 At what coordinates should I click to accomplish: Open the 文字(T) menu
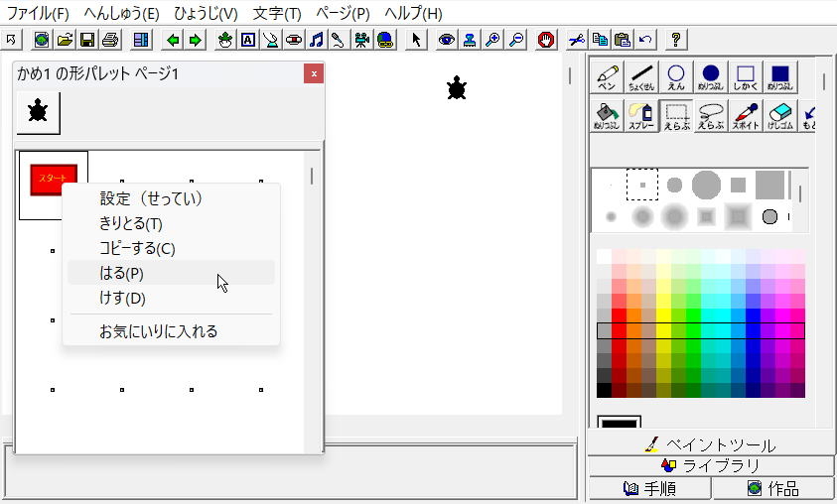pos(276,13)
